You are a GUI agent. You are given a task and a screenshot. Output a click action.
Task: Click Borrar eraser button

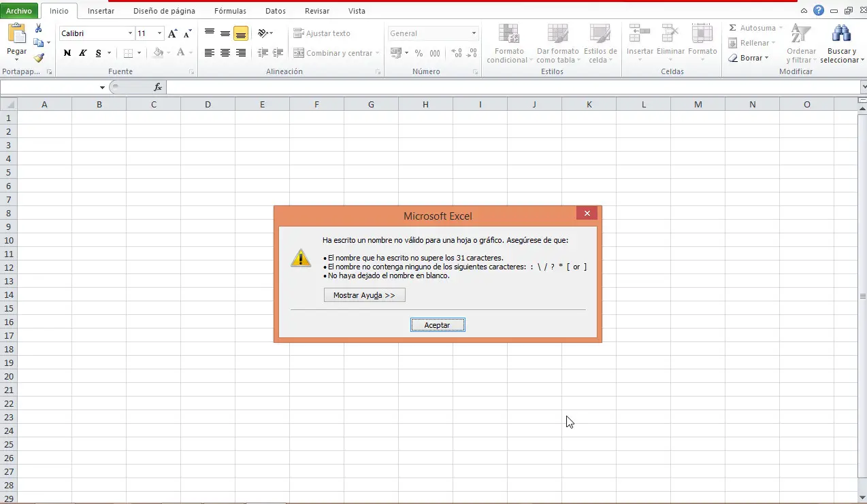click(748, 58)
